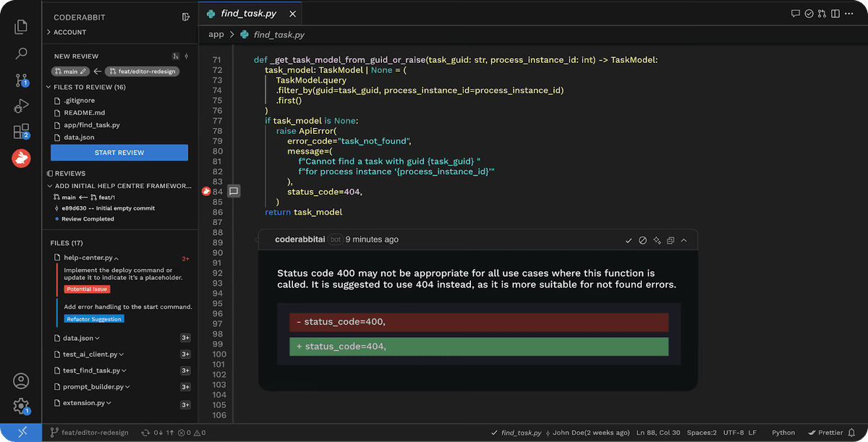The width and height of the screenshot is (868, 442).
Task: Click the split editor icon in the top right
Action: [838, 14]
